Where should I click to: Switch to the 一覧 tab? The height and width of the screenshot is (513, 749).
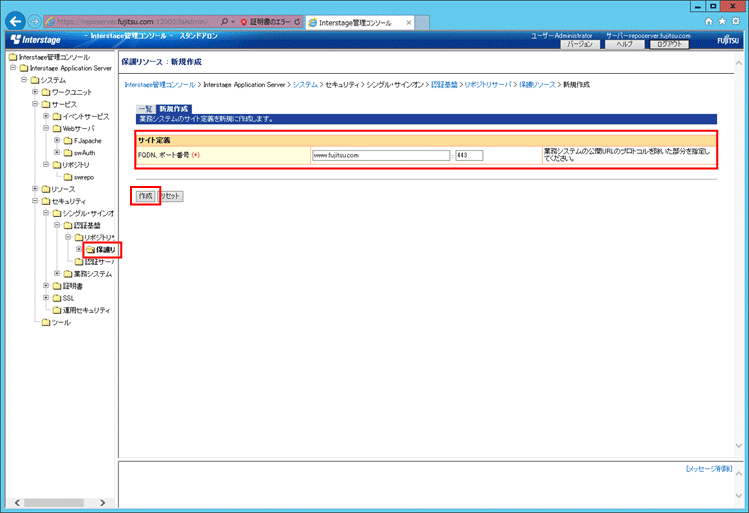(x=145, y=109)
